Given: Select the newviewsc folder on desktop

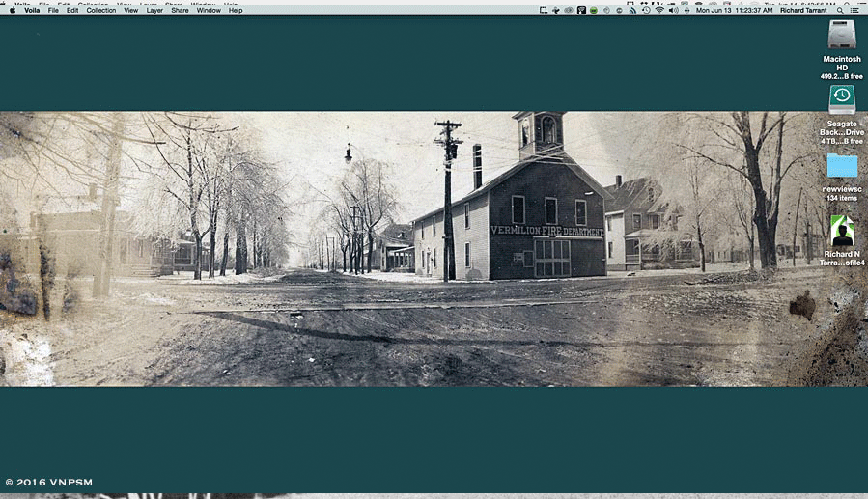Looking at the screenshot, I should tap(842, 165).
